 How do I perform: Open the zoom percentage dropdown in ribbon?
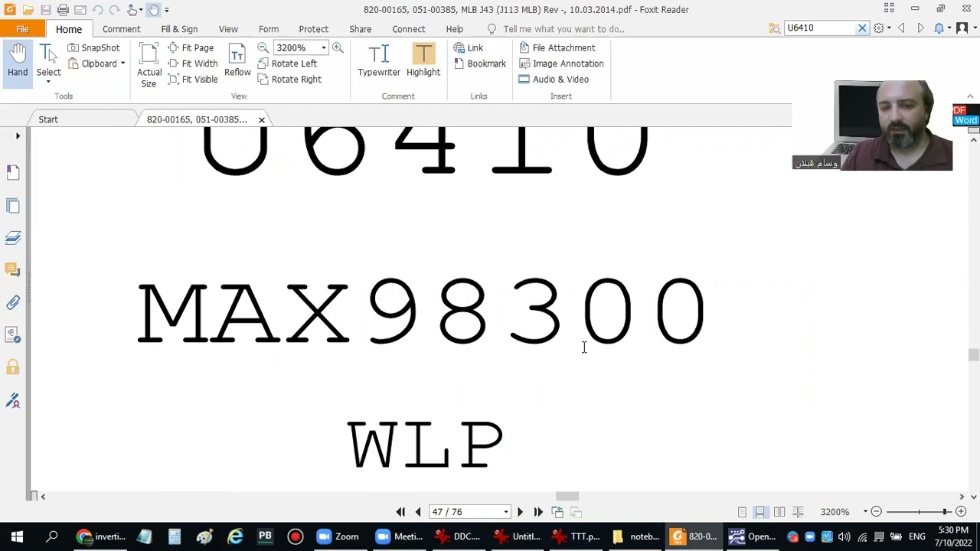pyautogui.click(x=323, y=47)
